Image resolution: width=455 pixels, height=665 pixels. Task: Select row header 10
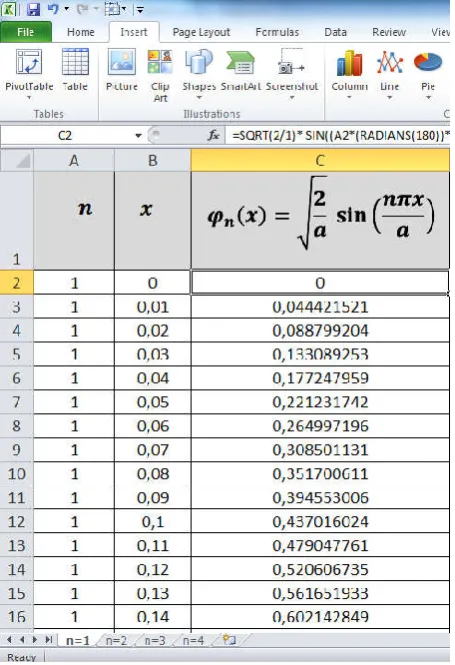17,474
